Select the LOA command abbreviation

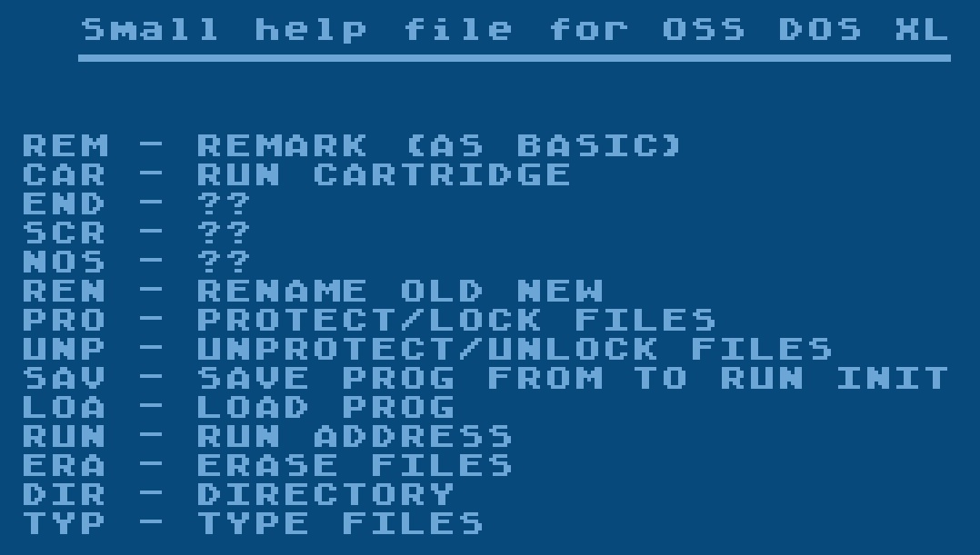(x=65, y=407)
